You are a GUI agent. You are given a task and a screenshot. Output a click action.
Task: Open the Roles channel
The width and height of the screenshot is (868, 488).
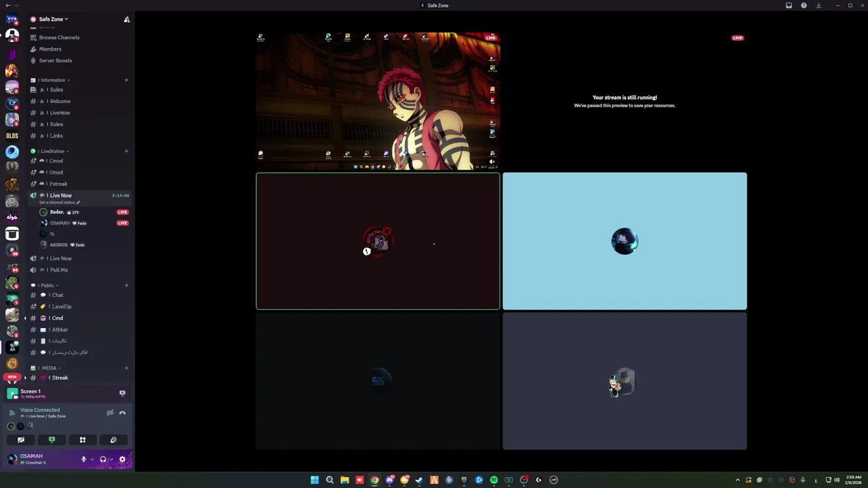point(56,124)
